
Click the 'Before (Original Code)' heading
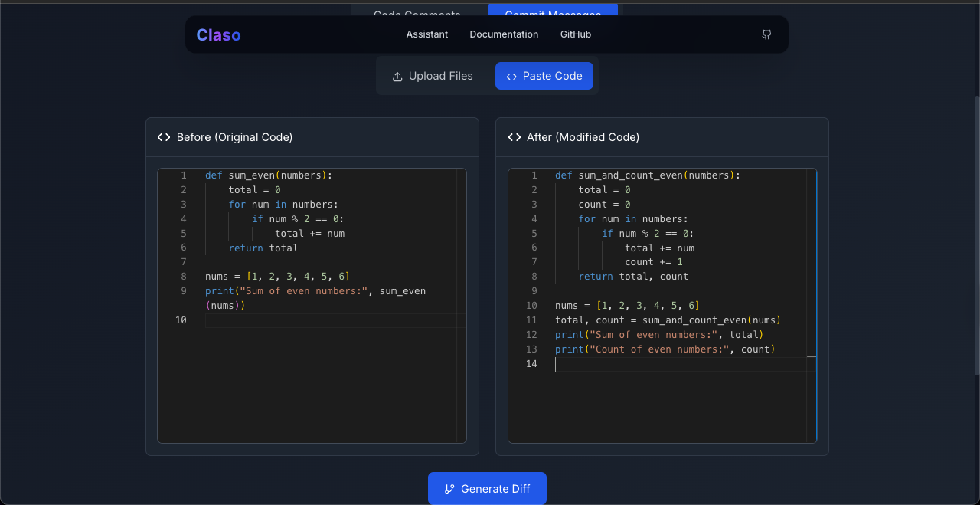coord(234,137)
